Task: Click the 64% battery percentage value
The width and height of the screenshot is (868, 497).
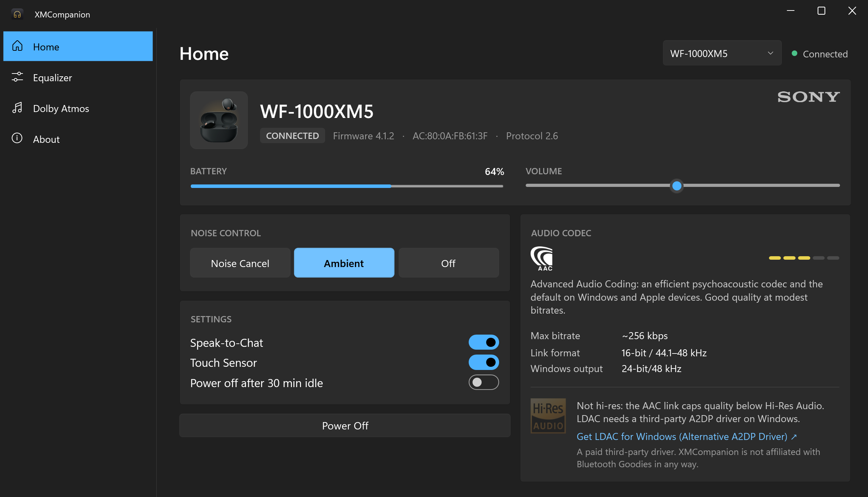Action: (x=494, y=171)
